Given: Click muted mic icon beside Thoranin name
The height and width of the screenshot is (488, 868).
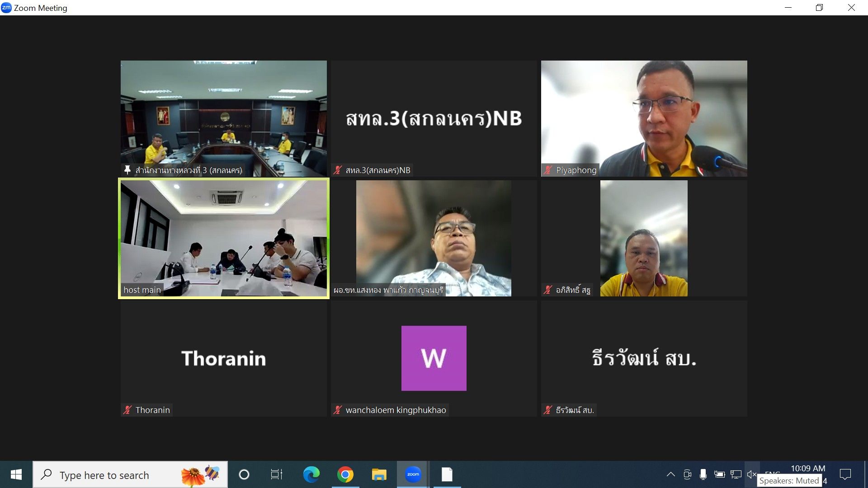Looking at the screenshot, I should point(127,410).
